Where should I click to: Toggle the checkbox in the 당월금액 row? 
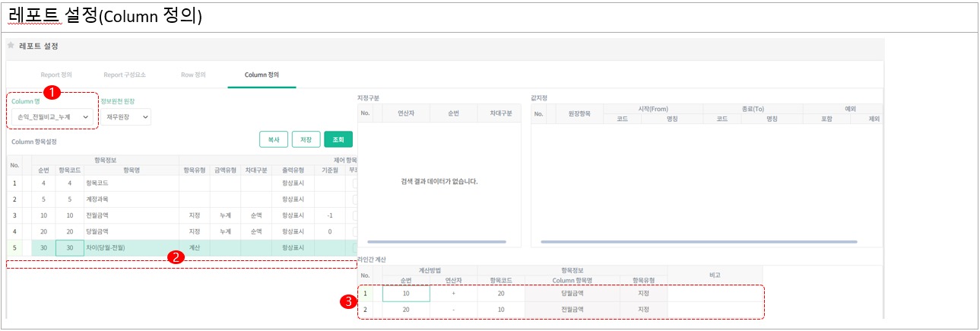(354, 231)
